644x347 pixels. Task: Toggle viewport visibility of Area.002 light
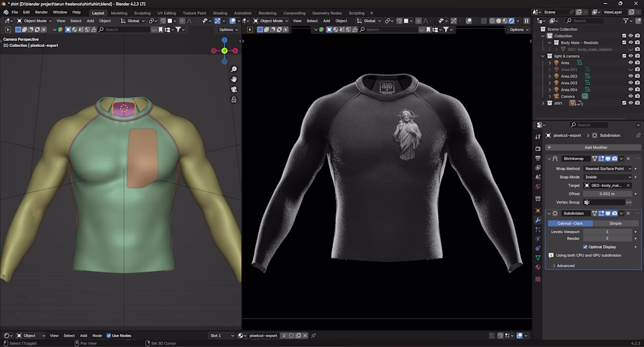coord(631,76)
